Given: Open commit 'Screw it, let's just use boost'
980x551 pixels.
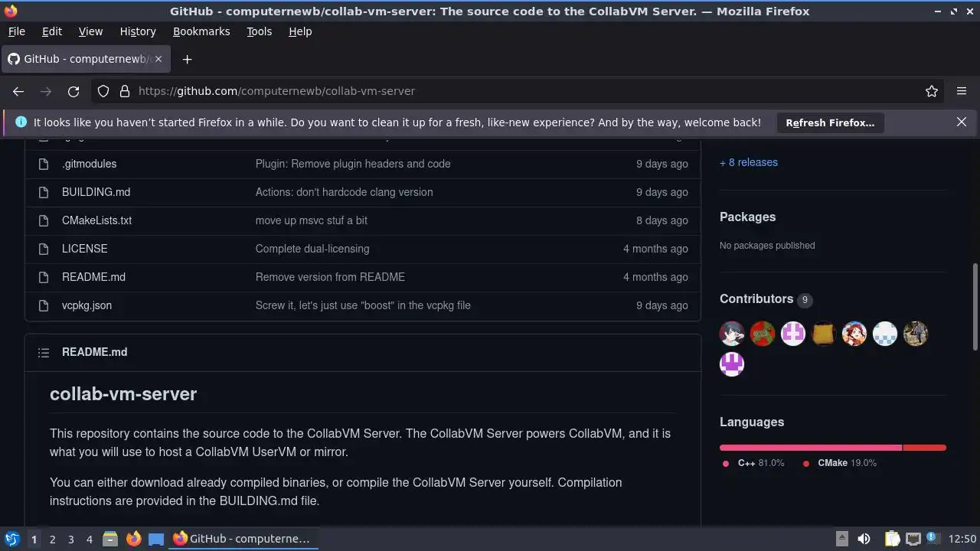Looking at the screenshot, I should pyautogui.click(x=363, y=305).
